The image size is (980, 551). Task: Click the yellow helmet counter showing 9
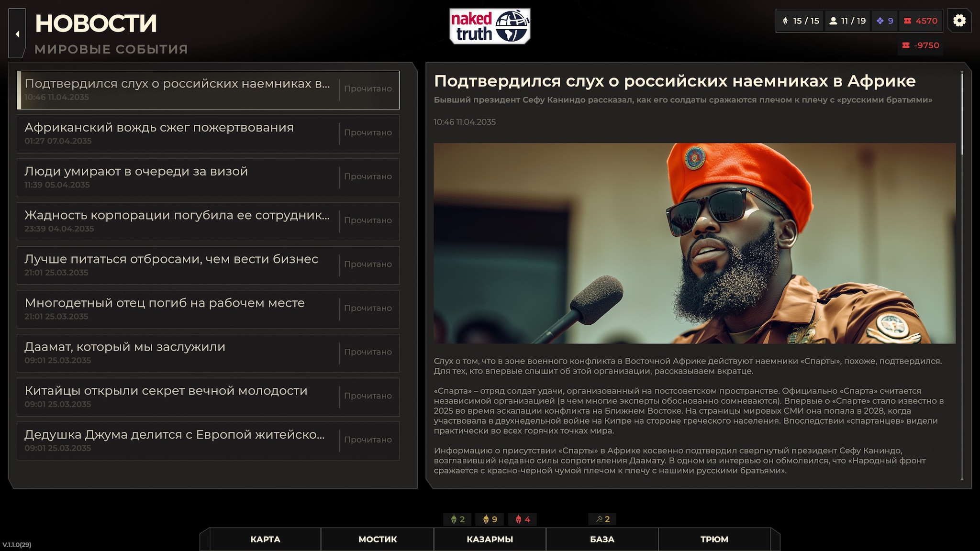(x=490, y=519)
